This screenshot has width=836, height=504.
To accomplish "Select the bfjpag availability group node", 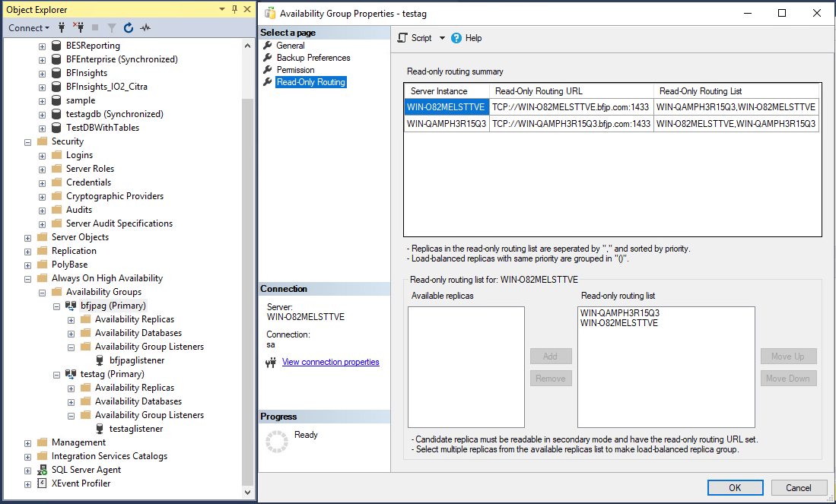I will pos(112,306).
